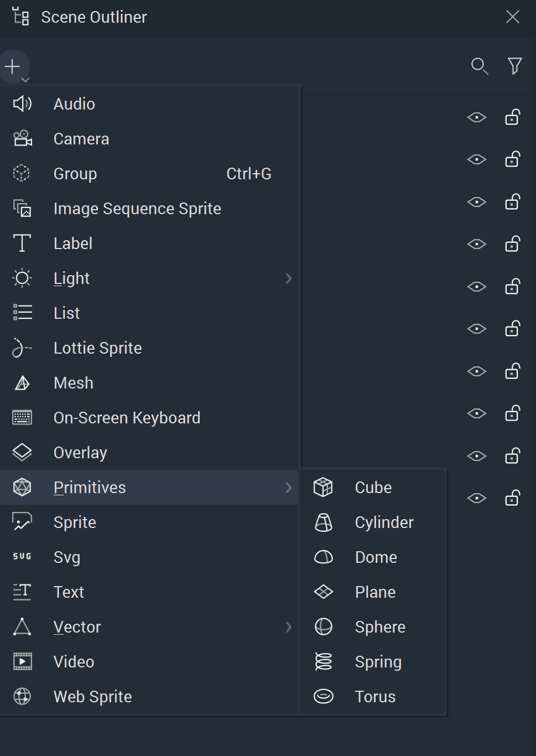
Task: Click the On-Screen Keyboard icon
Action: coord(22,417)
